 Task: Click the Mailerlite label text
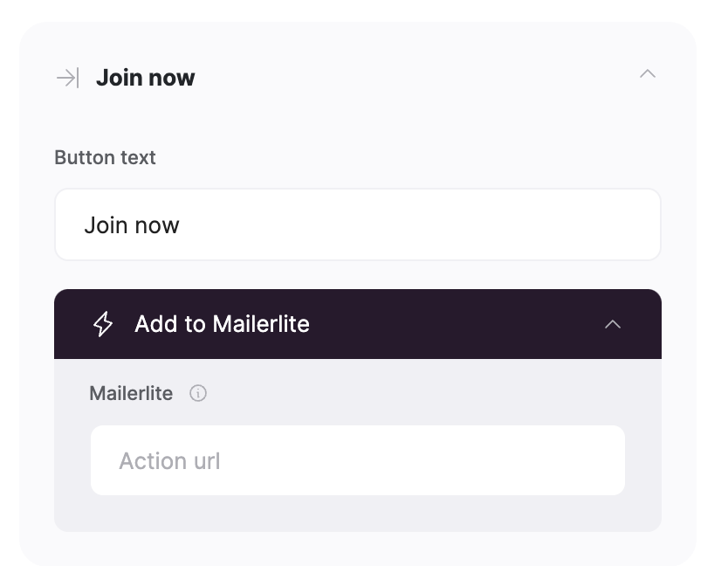click(x=131, y=393)
